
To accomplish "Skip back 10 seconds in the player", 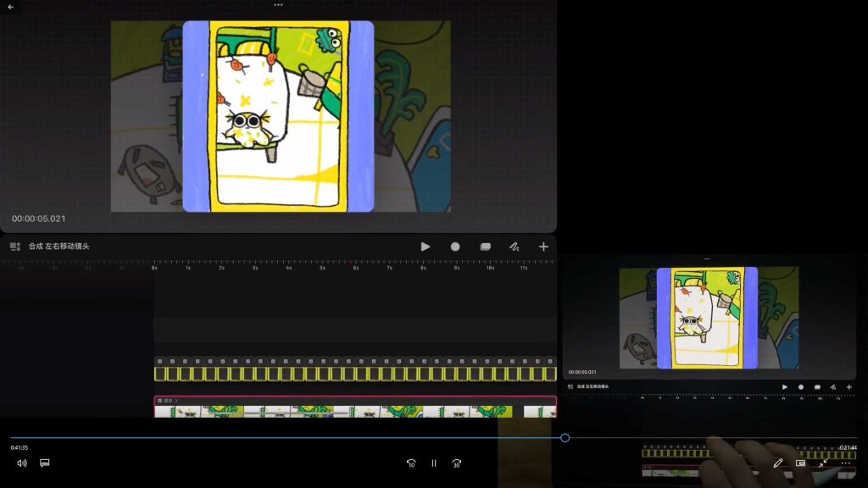I will point(411,463).
